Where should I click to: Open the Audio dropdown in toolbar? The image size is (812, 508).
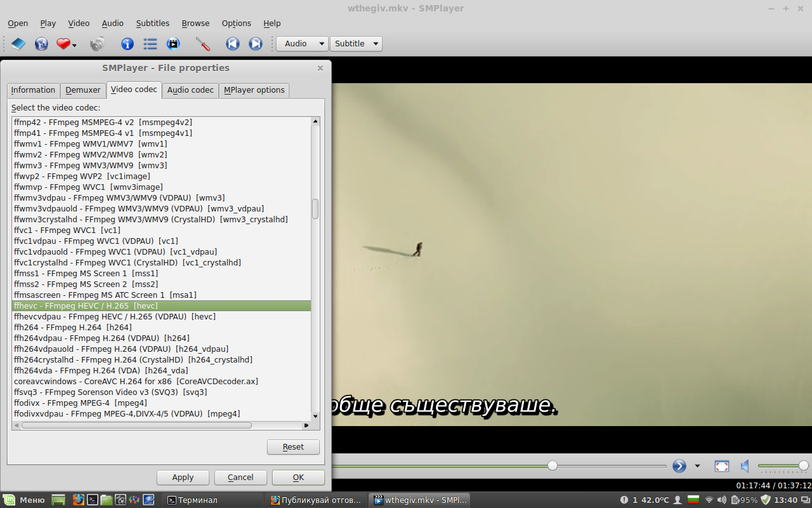pyautogui.click(x=302, y=44)
